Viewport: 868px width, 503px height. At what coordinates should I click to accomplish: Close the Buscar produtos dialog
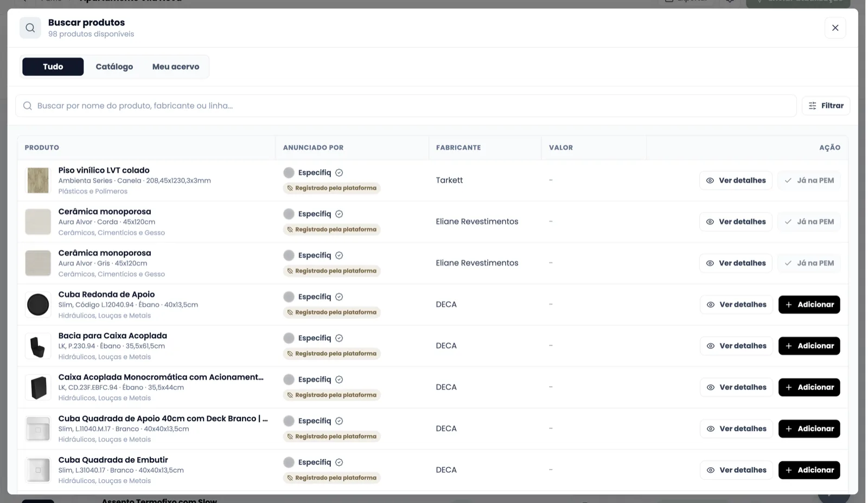[x=835, y=28]
